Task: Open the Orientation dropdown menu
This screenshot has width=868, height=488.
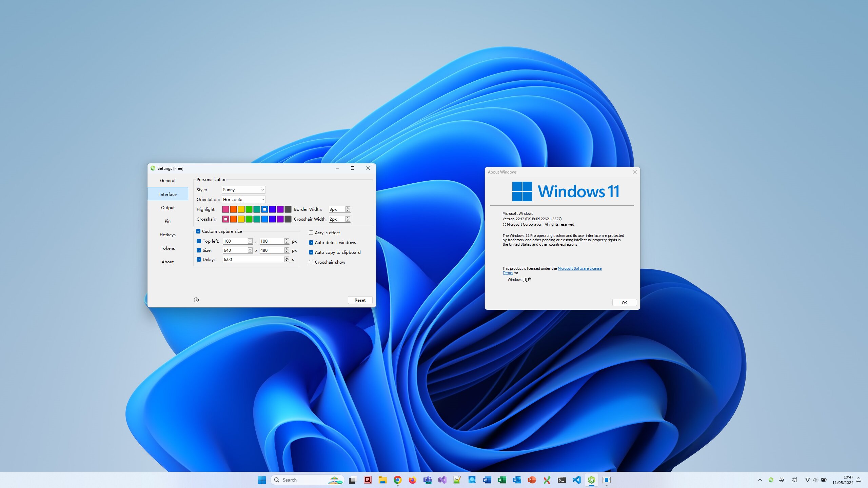Action: (243, 199)
